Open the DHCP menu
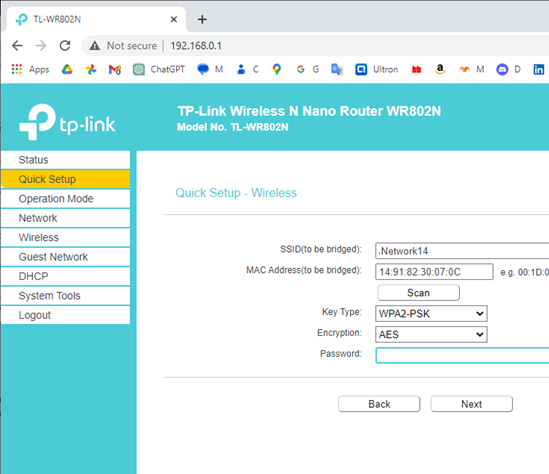This screenshot has width=549, height=474. pyautogui.click(x=65, y=276)
